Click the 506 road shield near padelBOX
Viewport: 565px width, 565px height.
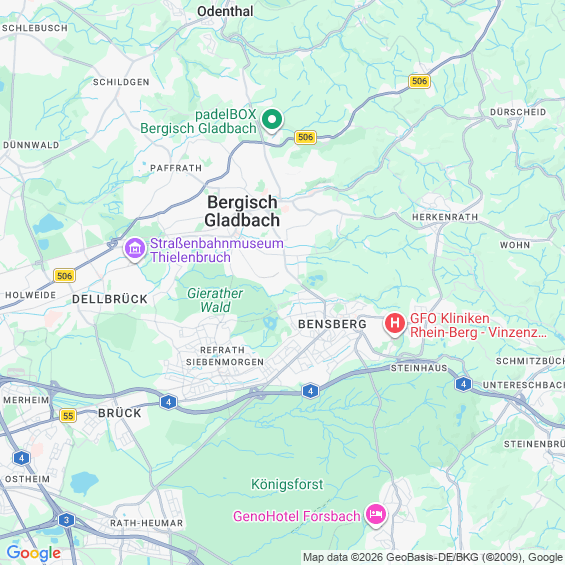click(x=306, y=137)
